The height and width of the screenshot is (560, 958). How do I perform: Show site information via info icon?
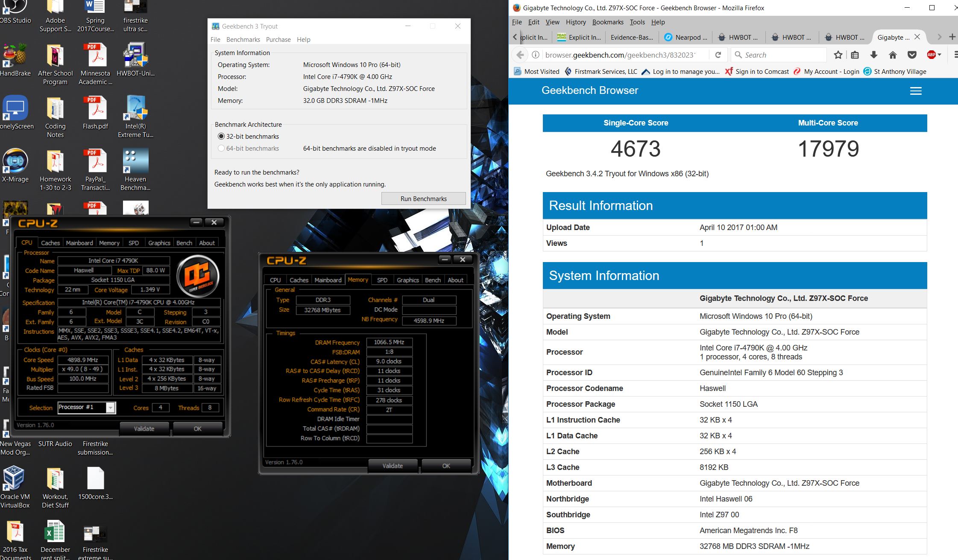click(535, 55)
